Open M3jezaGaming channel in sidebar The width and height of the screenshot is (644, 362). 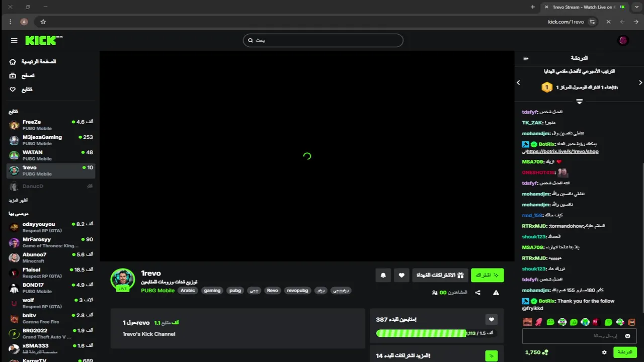51,140
